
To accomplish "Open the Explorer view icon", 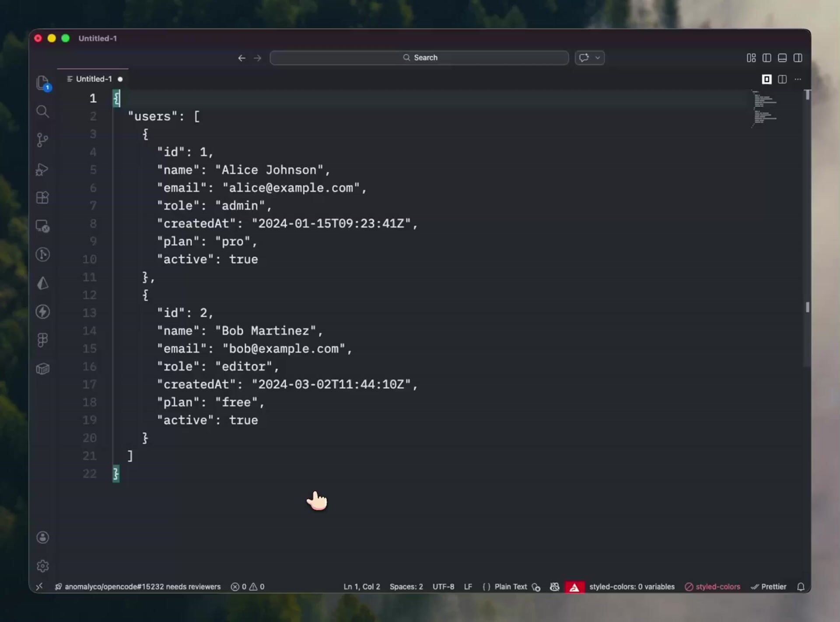I will [42, 83].
